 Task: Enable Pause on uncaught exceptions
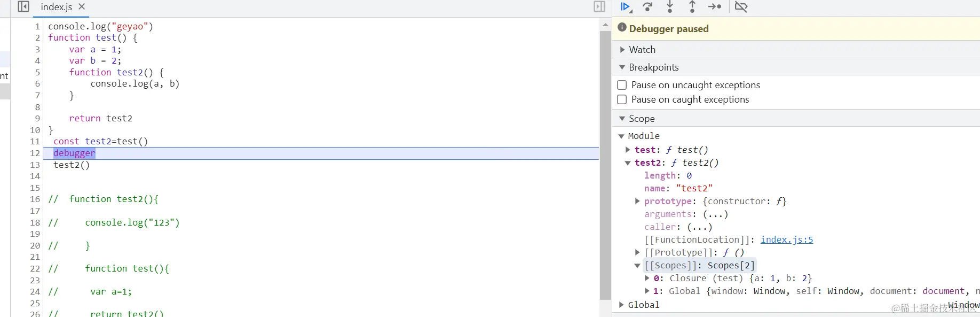[x=622, y=85]
